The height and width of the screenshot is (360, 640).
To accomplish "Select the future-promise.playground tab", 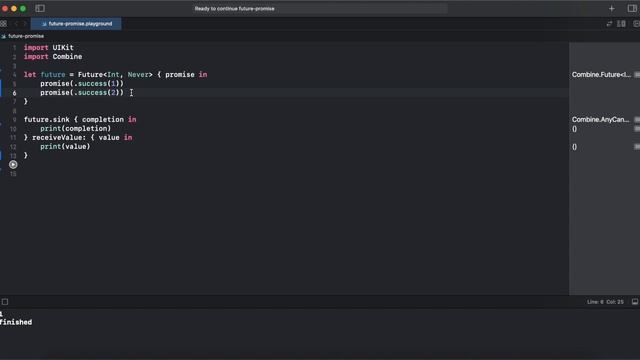I will 76,24.
